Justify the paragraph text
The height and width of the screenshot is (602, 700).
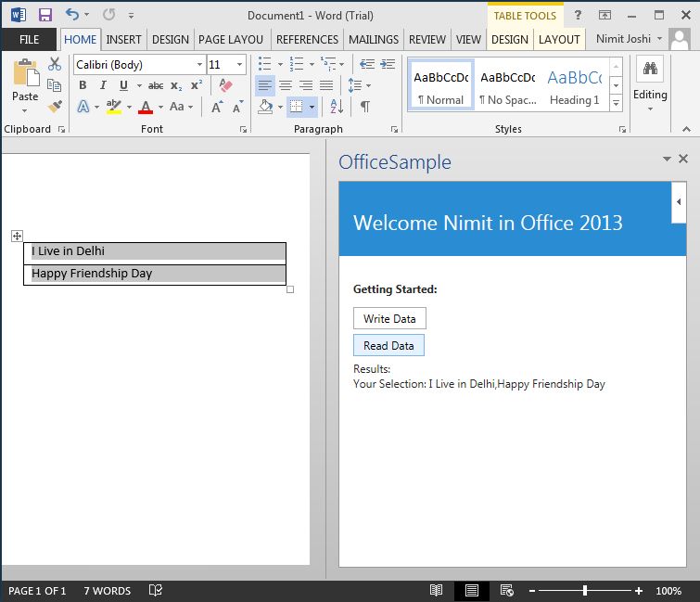326,85
